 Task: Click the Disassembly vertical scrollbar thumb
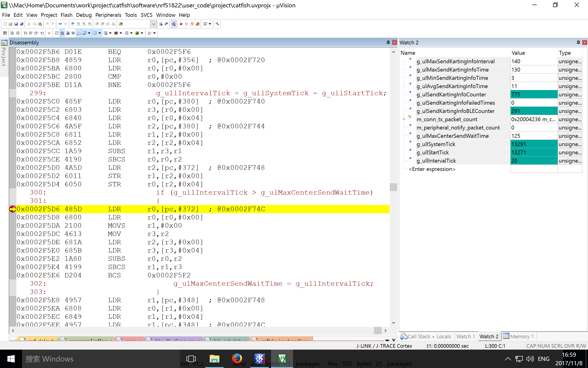coord(393,187)
